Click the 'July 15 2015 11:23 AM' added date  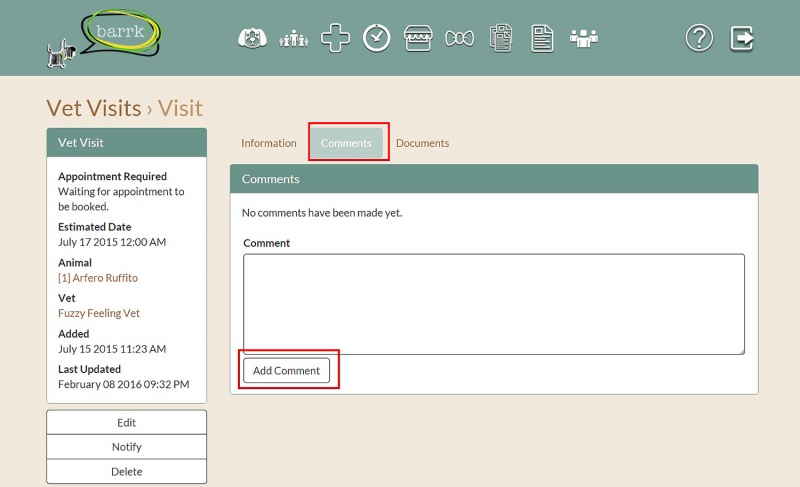pos(112,349)
